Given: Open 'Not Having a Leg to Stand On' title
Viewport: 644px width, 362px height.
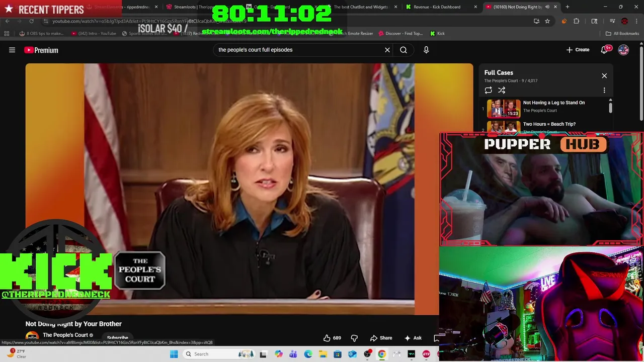Looking at the screenshot, I should 553,103.
